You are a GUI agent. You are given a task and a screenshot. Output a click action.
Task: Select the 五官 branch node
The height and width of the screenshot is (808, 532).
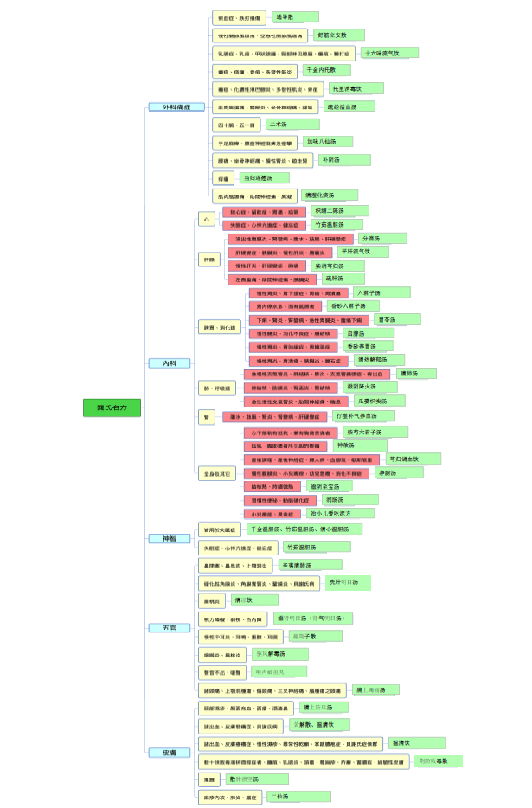pos(170,628)
